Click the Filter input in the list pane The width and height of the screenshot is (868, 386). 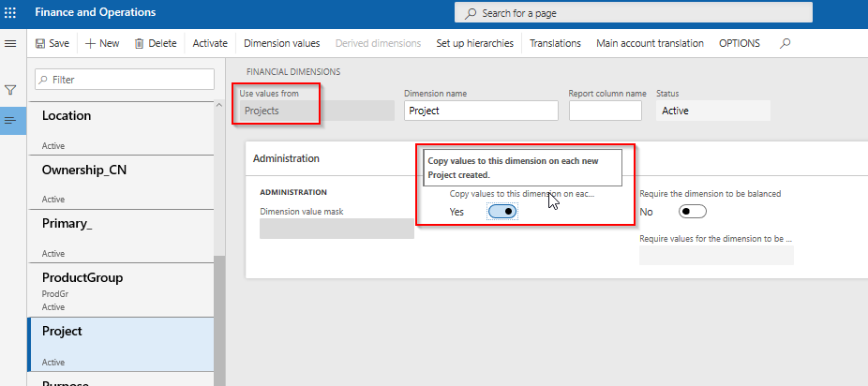(125, 80)
